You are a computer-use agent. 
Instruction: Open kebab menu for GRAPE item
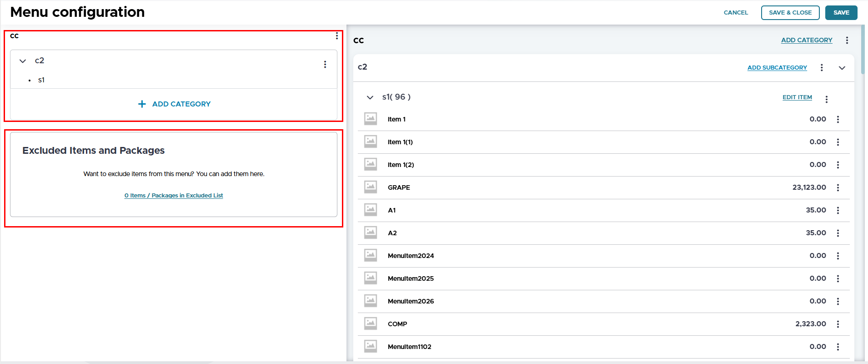(x=838, y=187)
